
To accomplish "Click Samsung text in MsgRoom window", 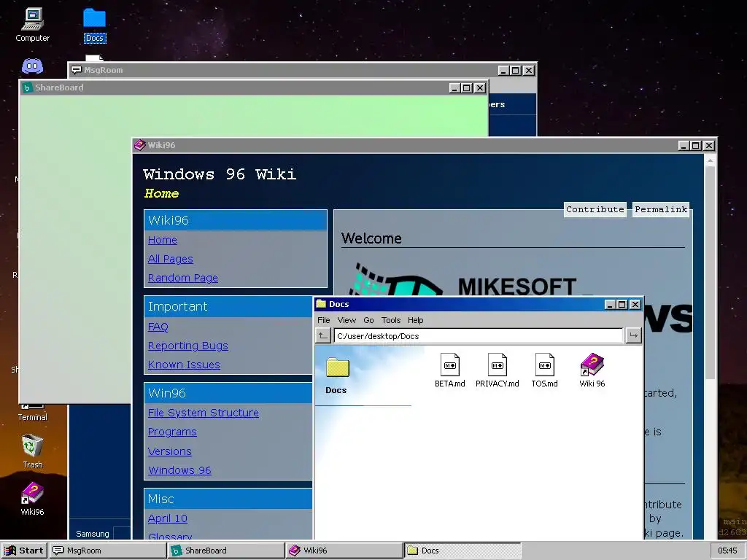I will [x=93, y=534].
